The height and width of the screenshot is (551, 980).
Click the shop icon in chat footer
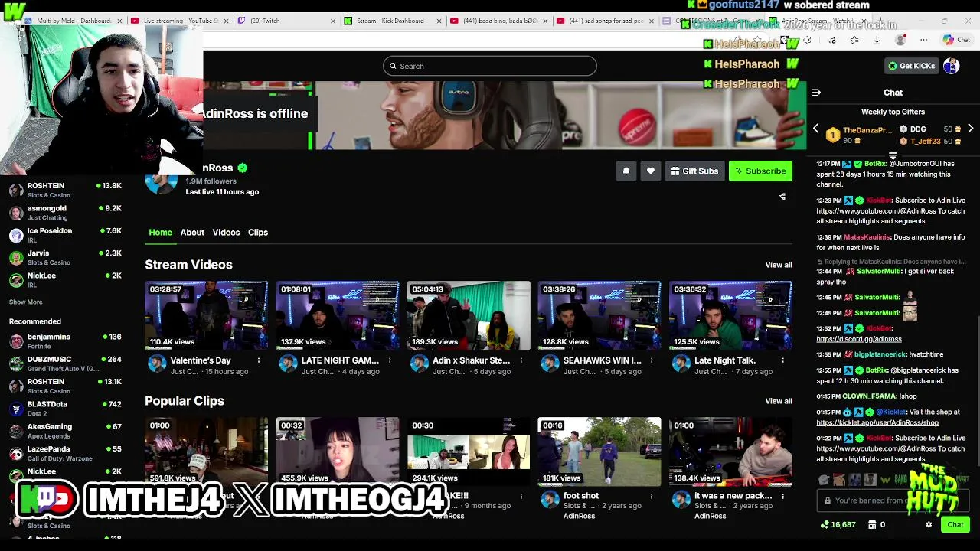[x=872, y=525]
